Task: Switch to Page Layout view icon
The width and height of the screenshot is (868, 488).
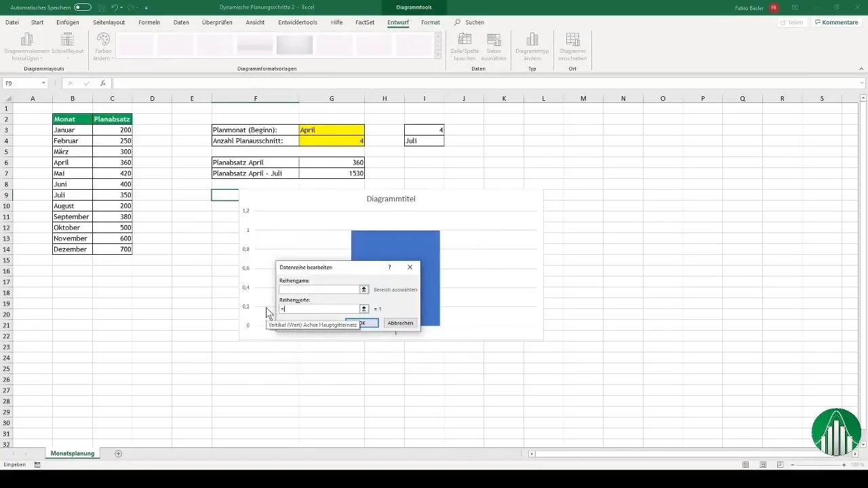Action: (764, 465)
